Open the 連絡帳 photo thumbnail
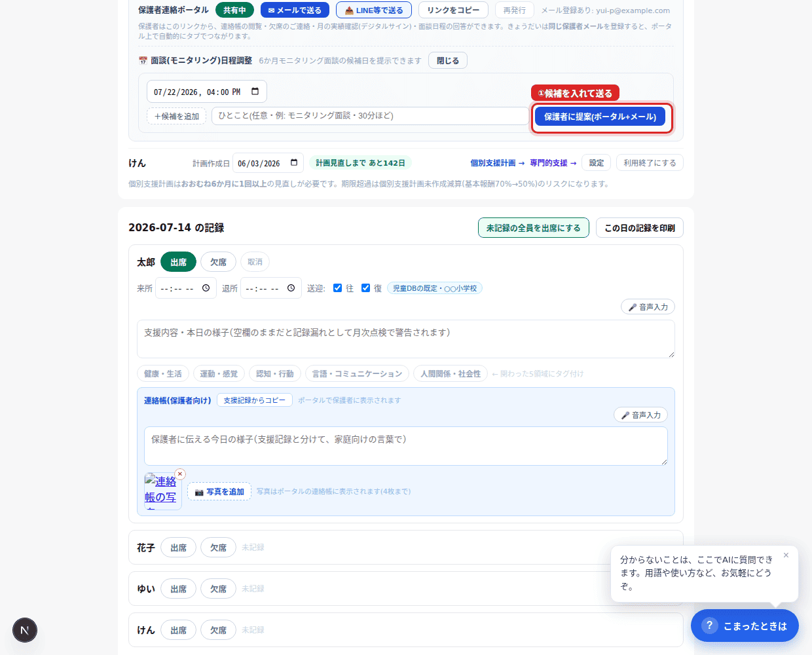This screenshot has height=655, width=812. (x=162, y=491)
